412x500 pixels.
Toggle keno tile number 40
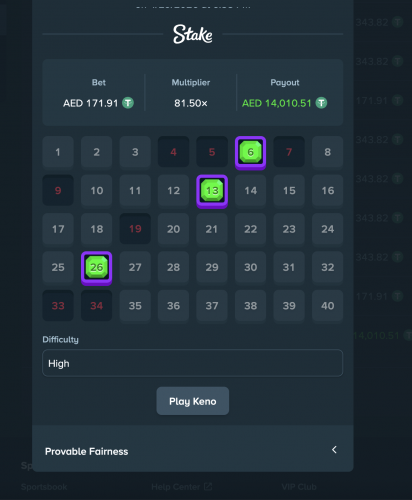pyautogui.click(x=328, y=306)
